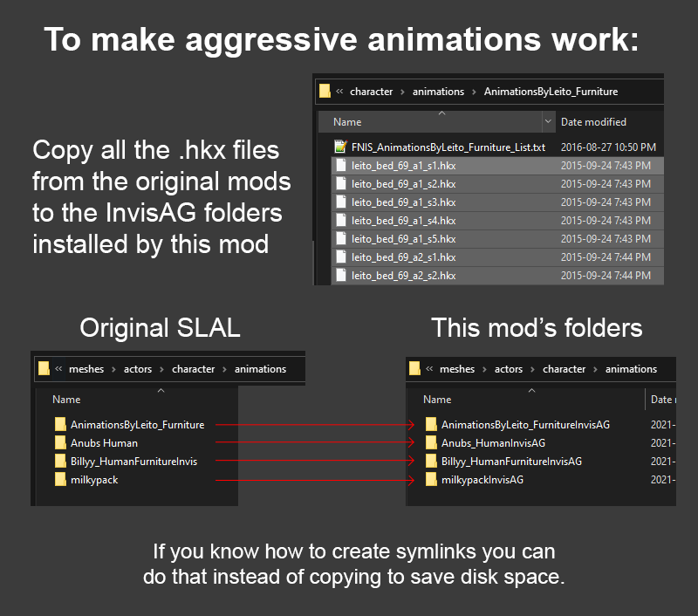The height and width of the screenshot is (616, 698).
Task: Go to meshes breadcrumb in This mod's folders window
Action: 457,369
